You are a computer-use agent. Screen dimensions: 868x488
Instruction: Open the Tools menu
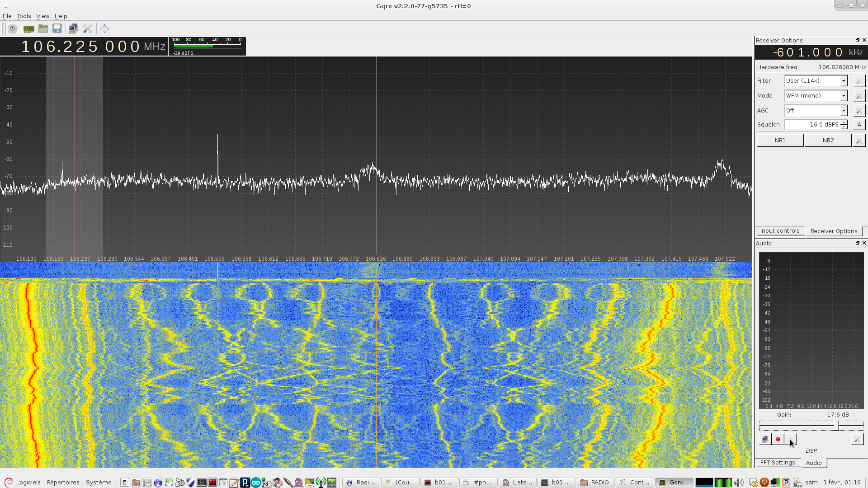tap(24, 16)
